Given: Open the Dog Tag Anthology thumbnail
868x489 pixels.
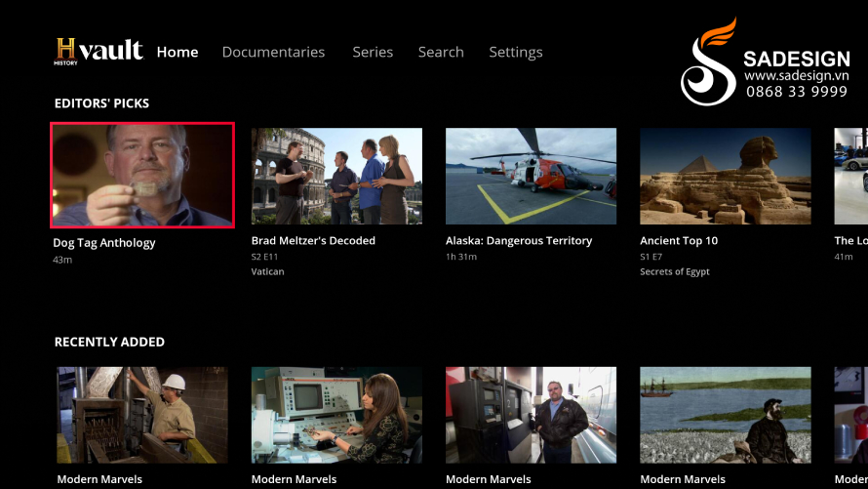Looking at the screenshot, I should (142, 175).
